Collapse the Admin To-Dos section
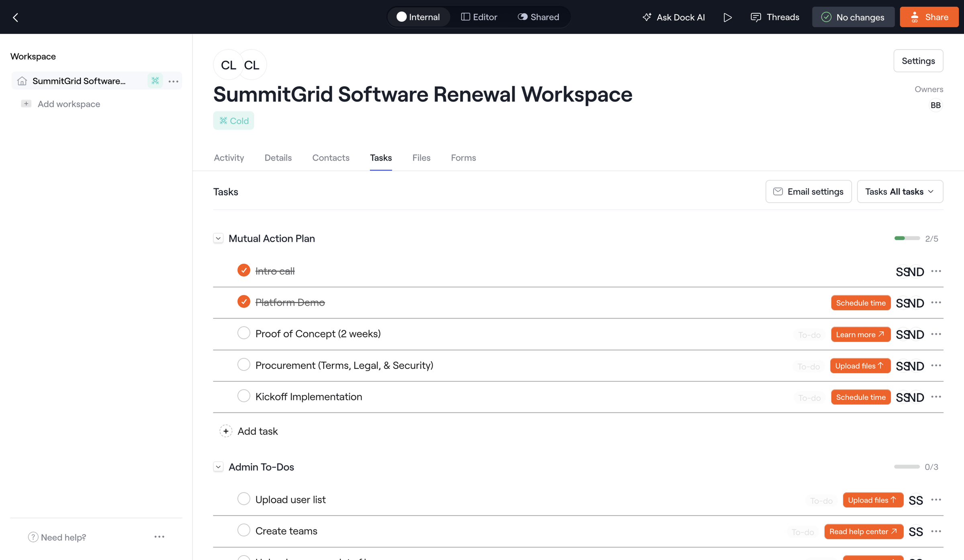 [x=218, y=467]
